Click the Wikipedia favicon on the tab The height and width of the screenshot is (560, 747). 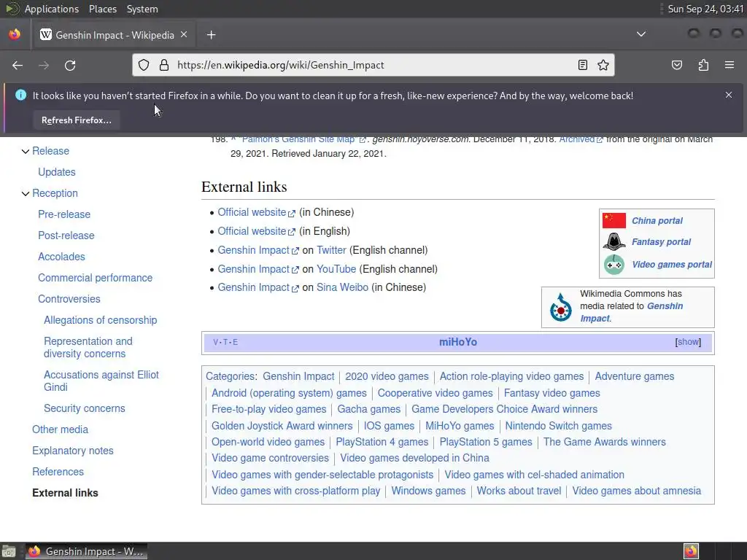tap(46, 35)
